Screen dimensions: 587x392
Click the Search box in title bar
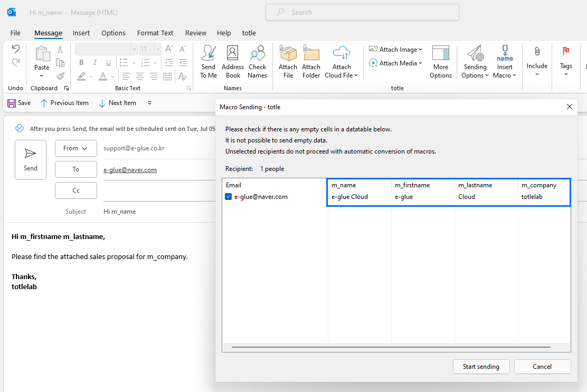coord(362,12)
